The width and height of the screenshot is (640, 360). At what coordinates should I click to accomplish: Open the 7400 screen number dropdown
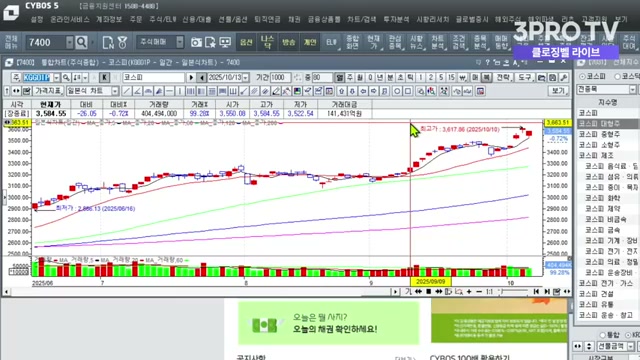(x=70, y=42)
